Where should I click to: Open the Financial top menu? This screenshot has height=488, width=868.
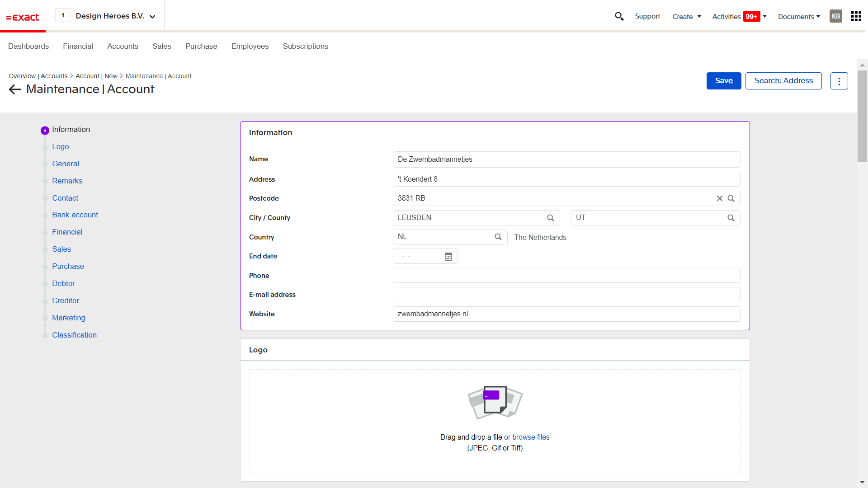[78, 46]
